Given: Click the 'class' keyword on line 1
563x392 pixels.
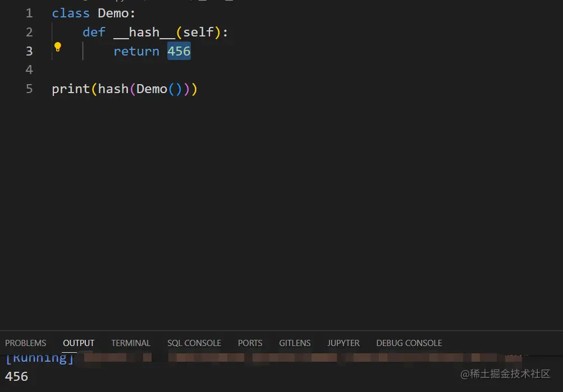Looking at the screenshot, I should click(71, 13).
